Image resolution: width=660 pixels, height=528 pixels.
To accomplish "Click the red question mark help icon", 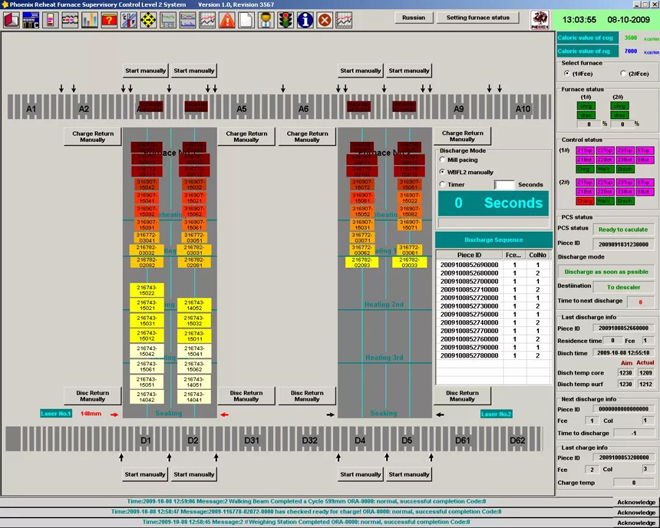I will [109, 19].
